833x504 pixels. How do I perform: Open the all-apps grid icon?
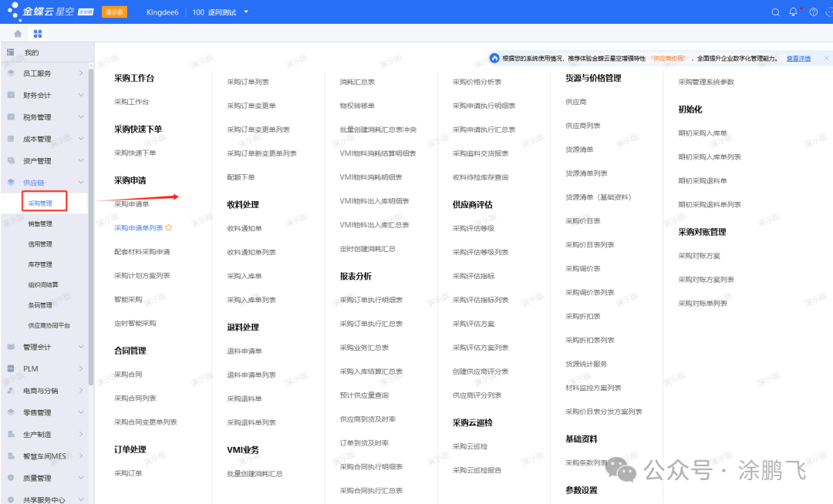[38, 33]
